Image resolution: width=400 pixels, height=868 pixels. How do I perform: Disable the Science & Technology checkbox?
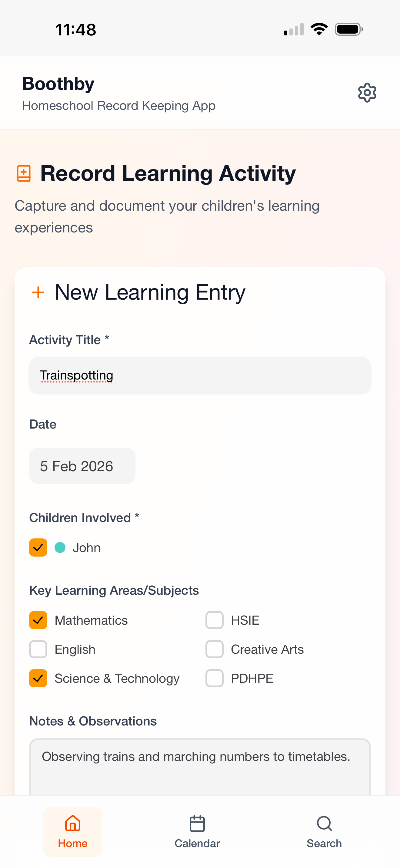[38, 678]
